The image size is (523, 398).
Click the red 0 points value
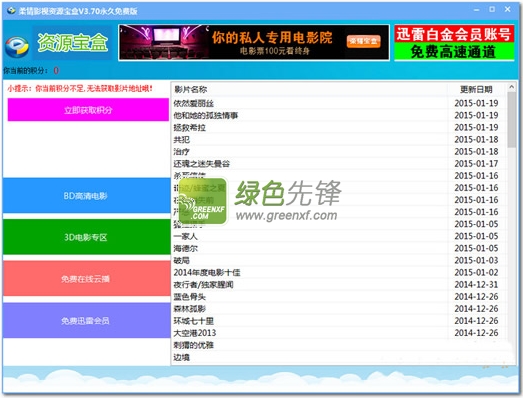(x=56, y=70)
